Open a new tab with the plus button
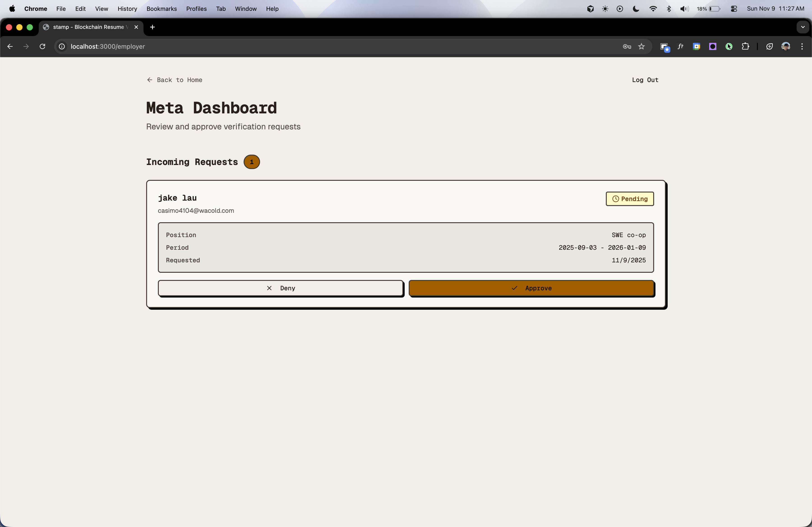This screenshot has height=527, width=812. point(152,27)
